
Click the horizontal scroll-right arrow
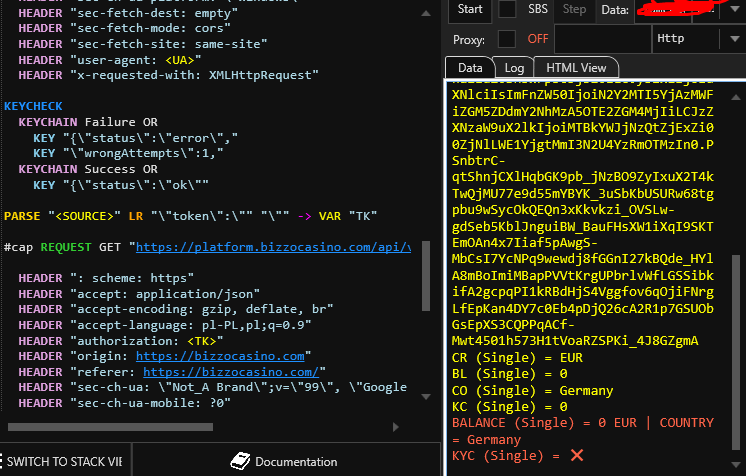pos(396,427)
